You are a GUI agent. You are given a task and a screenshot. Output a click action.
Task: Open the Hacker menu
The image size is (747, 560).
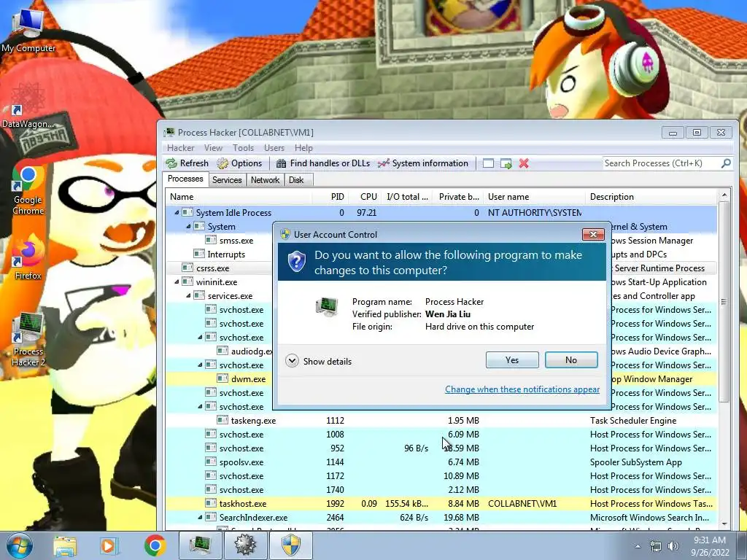(181, 147)
